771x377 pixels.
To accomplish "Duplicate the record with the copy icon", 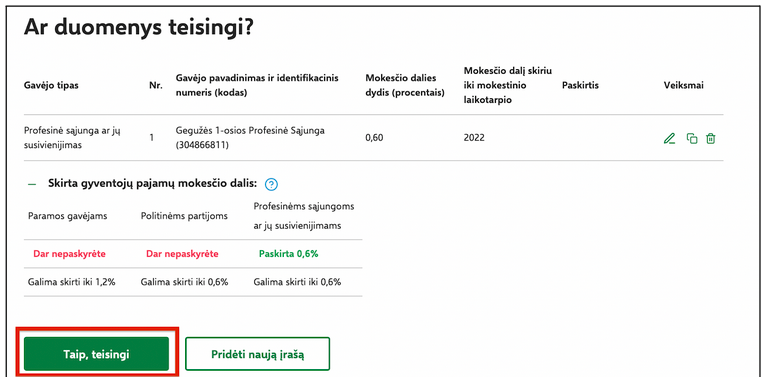I will [692, 139].
